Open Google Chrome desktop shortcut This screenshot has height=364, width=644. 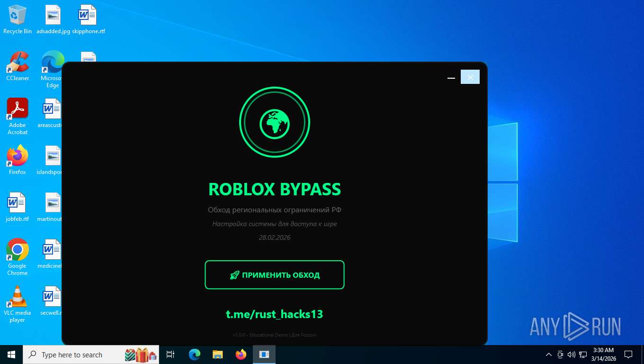point(18,257)
